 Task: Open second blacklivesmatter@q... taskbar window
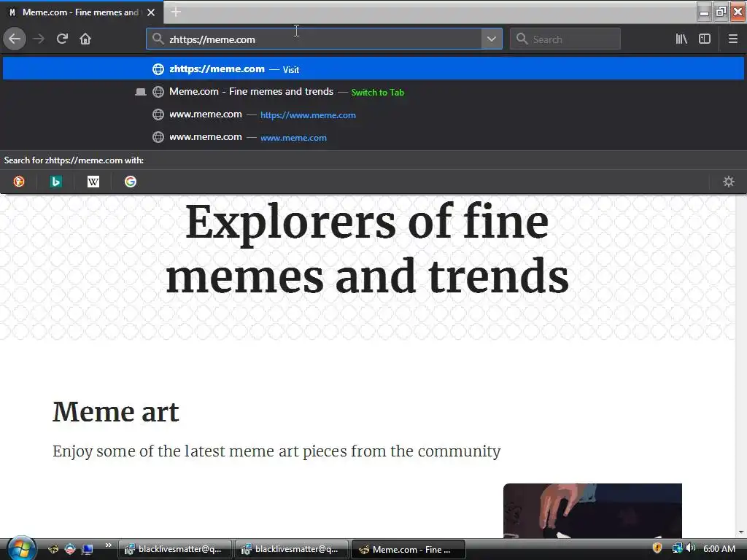click(291, 549)
